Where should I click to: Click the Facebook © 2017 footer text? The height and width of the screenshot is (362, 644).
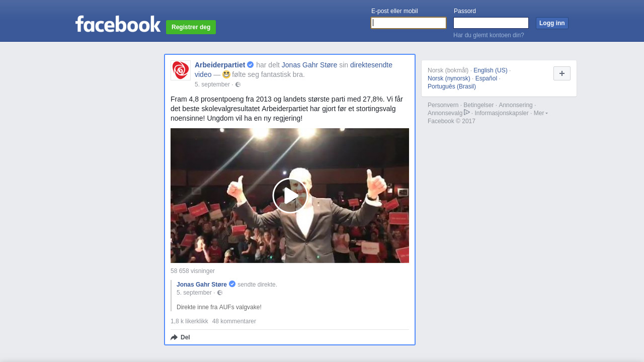tap(451, 121)
